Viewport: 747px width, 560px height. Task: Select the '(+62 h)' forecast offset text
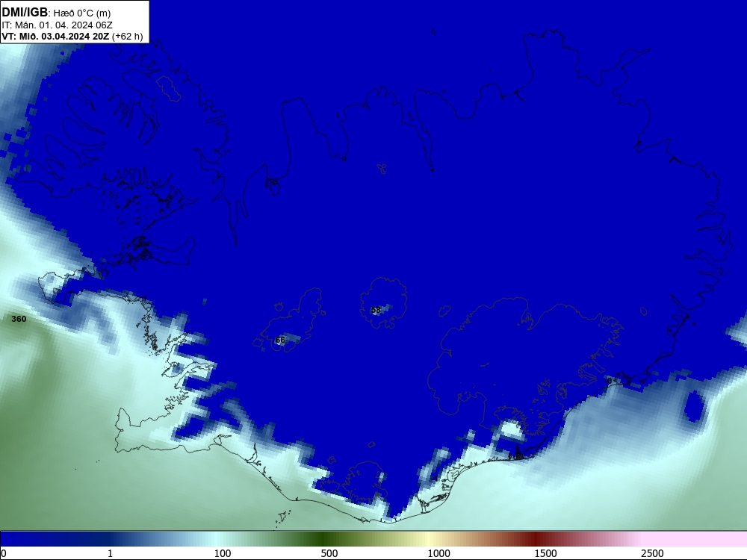(x=127, y=37)
